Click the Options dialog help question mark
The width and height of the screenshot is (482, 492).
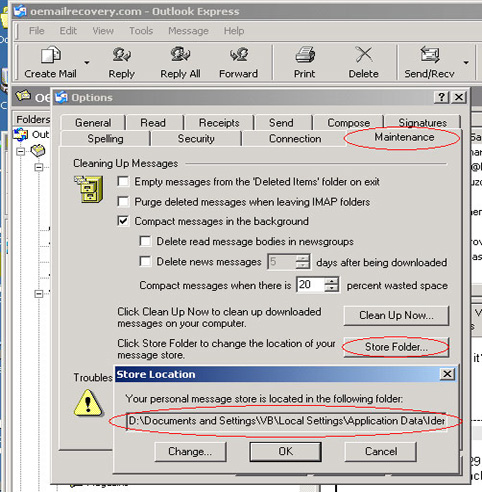(x=441, y=97)
